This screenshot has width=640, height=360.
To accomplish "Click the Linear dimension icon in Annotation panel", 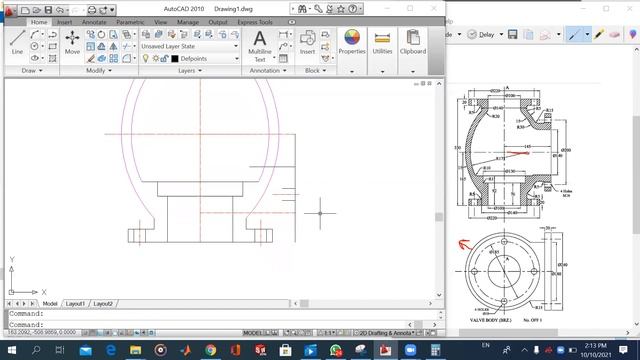I will [283, 35].
